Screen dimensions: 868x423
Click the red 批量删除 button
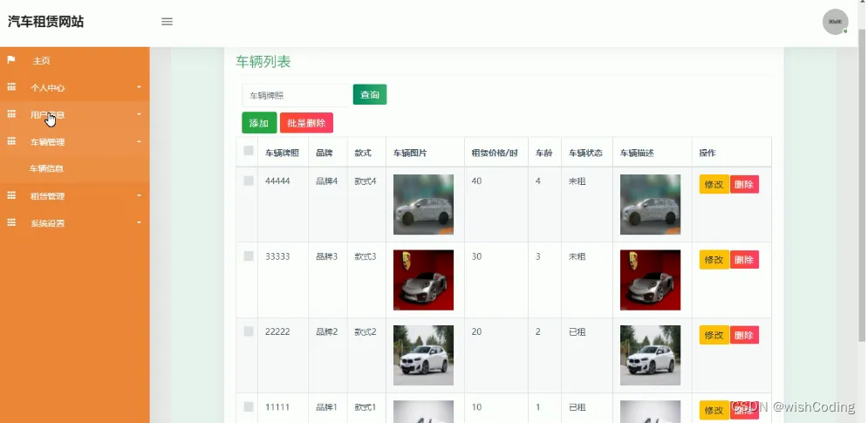[x=307, y=123]
